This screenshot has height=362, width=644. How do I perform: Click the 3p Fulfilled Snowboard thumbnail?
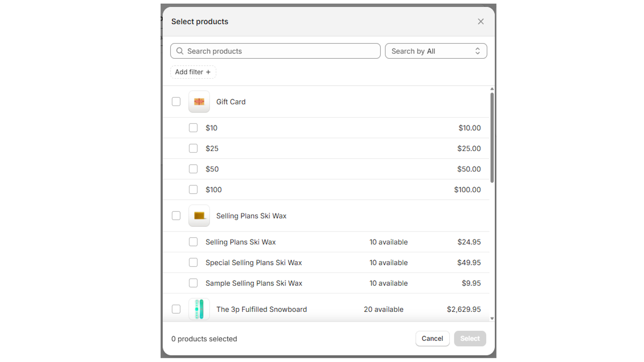click(199, 309)
